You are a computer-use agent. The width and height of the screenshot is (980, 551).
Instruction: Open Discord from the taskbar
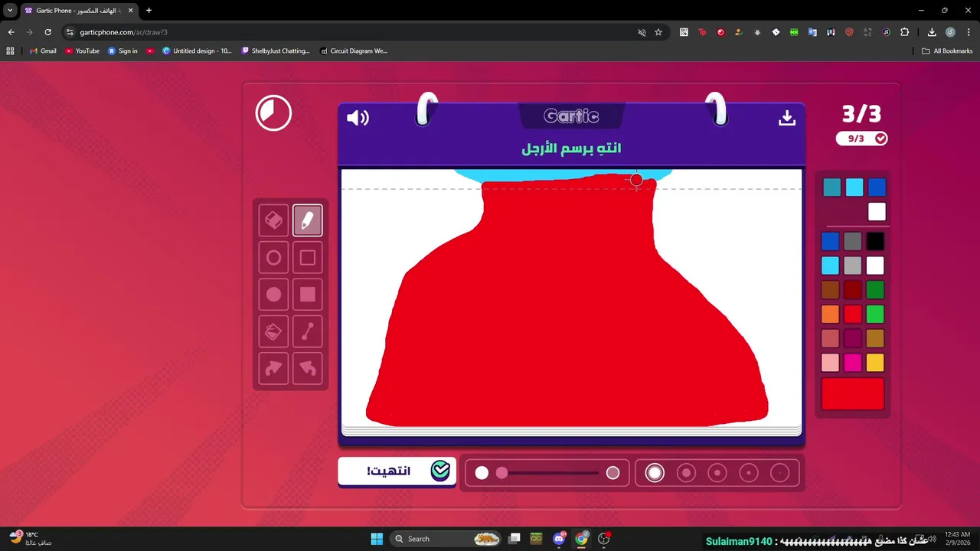point(559,539)
